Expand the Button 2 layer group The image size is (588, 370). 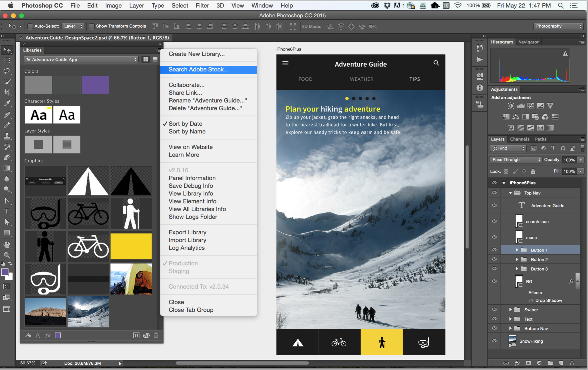517,259
